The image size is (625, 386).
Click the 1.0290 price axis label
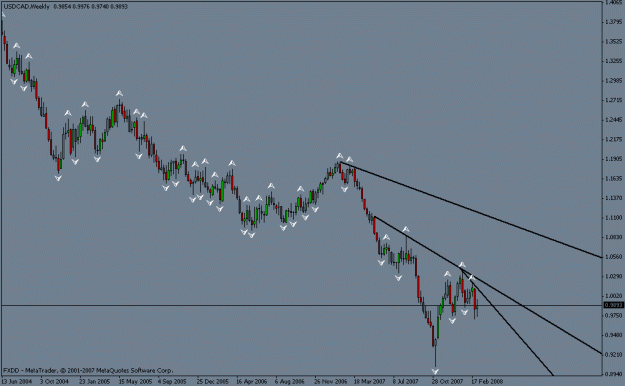coord(613,276)
